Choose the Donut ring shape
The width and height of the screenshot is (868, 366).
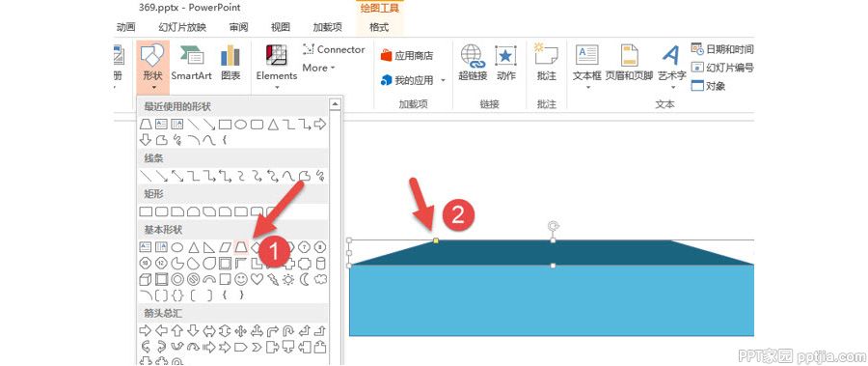177,279
